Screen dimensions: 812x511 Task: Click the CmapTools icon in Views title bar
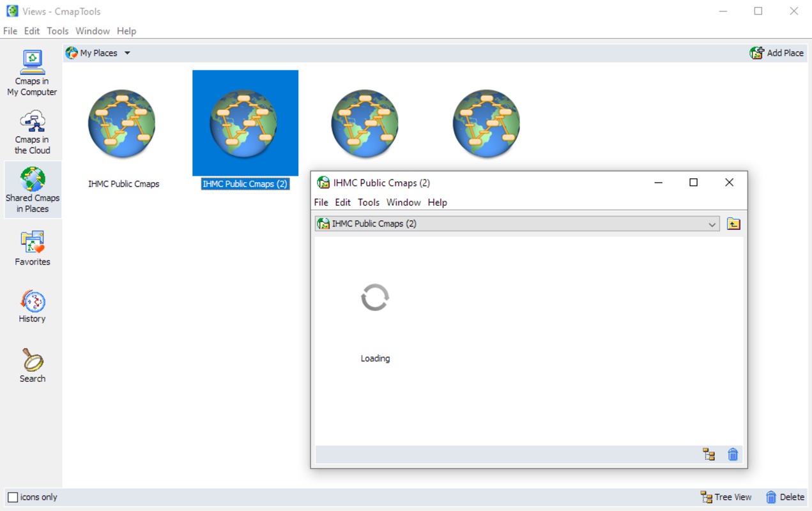click(x=12, y=11)
